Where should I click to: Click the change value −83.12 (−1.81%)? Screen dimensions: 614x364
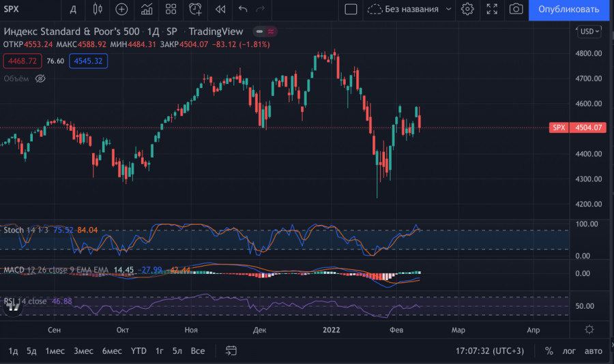coord(241,44)
